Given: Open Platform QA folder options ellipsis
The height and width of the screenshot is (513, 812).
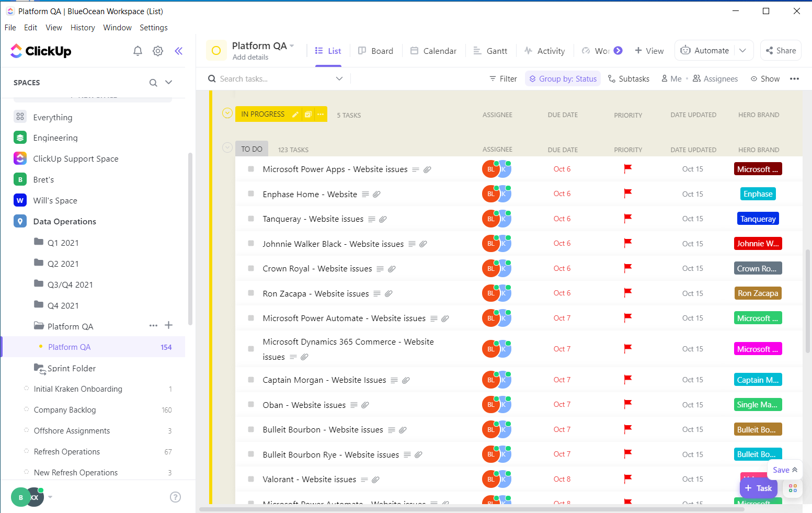Looking at the screenshot, I should click(153, 325).
